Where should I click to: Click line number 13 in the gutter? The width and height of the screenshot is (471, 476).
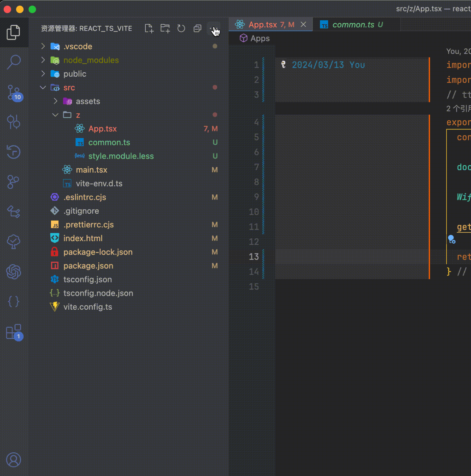[254, 257]
